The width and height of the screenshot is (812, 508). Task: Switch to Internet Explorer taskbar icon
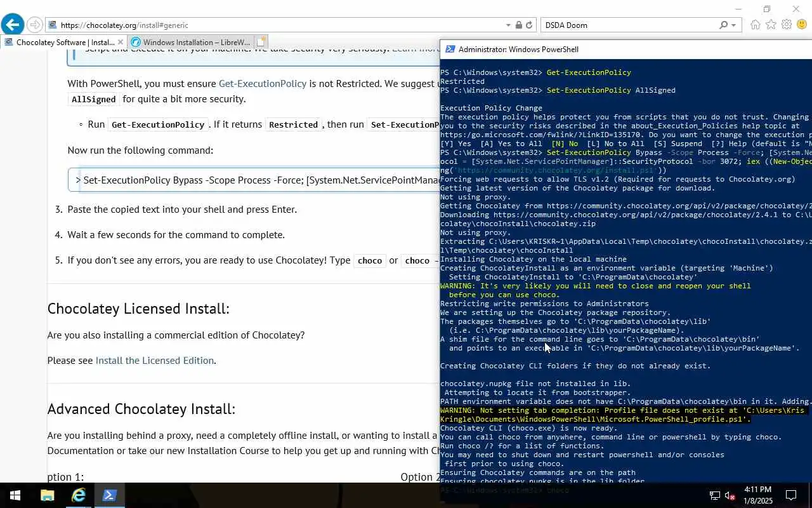click(79, 495)
